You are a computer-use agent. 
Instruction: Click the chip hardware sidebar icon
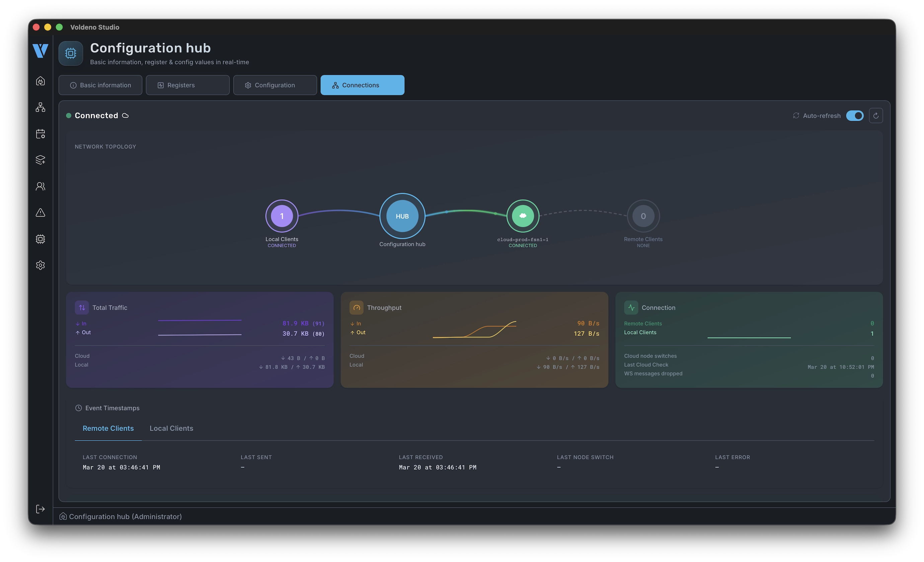pyautogui.click(x=41, y=239)
